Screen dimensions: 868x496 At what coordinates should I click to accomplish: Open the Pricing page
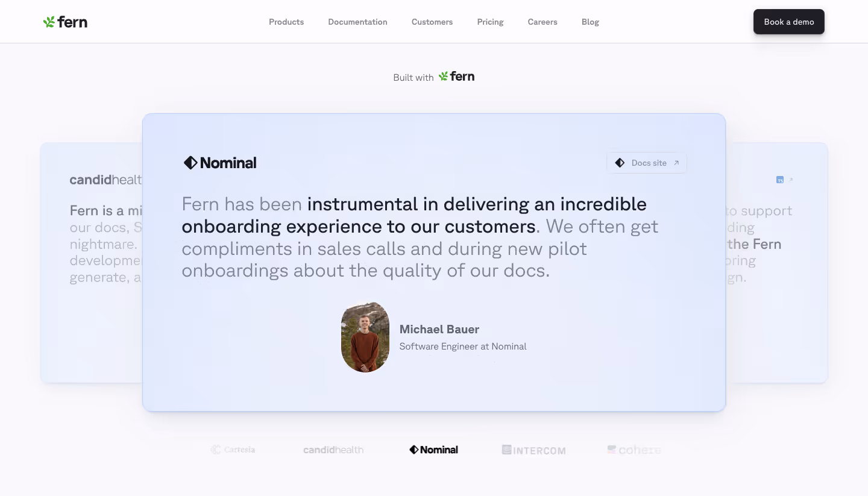tap(490, 22)
